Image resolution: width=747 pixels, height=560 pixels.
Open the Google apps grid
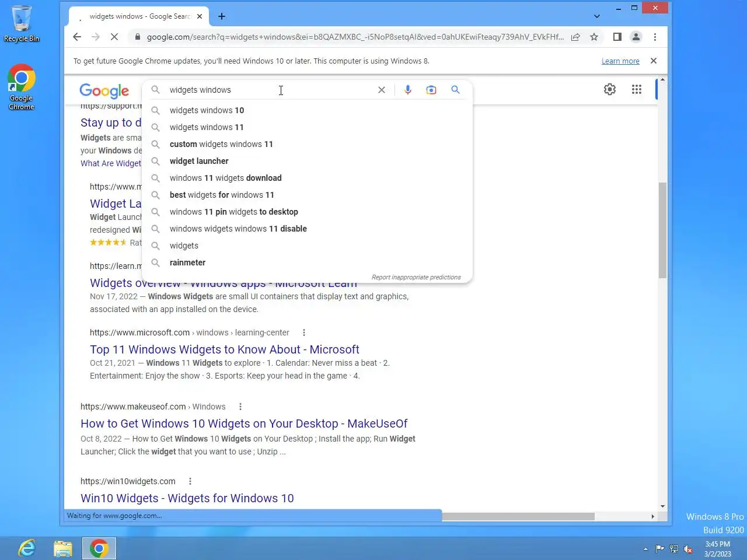click(637, 89)
